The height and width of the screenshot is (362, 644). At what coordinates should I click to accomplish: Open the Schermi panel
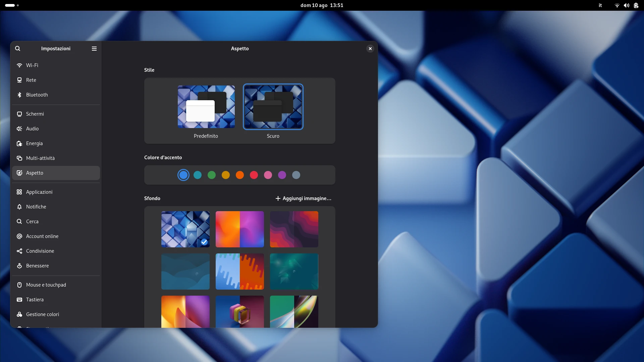click(x=56, y=114)
